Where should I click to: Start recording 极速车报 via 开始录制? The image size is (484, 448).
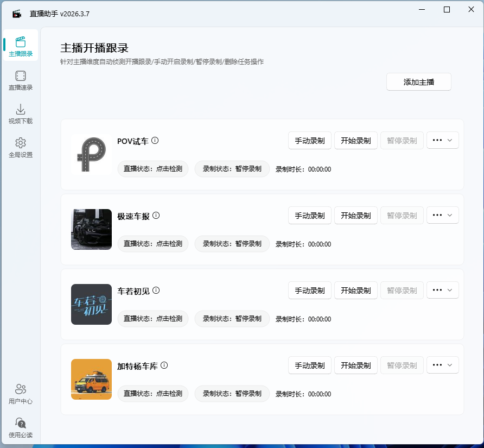(355, 215)
